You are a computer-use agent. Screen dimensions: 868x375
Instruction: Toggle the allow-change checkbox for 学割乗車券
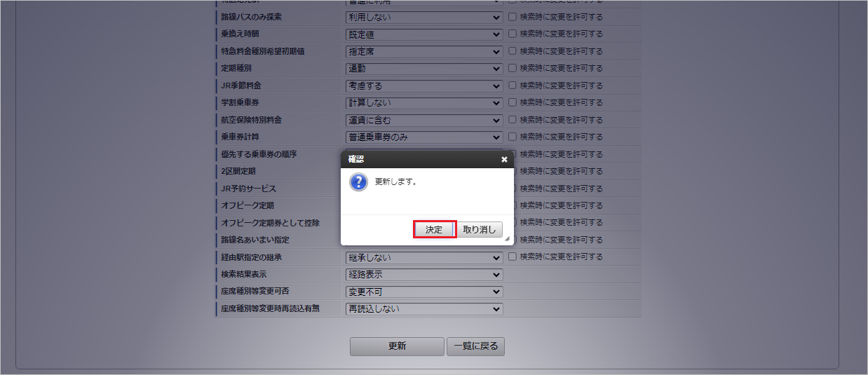(513, 102)
